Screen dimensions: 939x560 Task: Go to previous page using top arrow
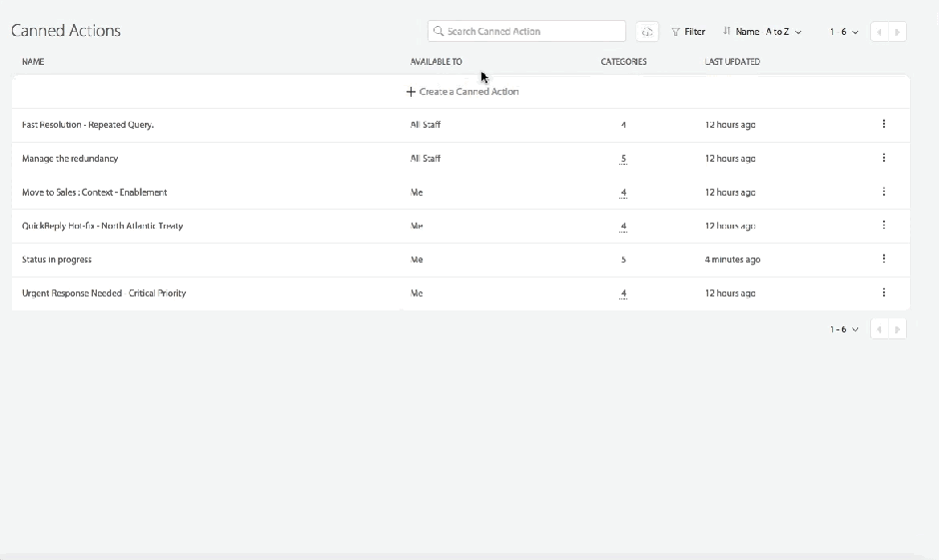[x=880, y=32]
